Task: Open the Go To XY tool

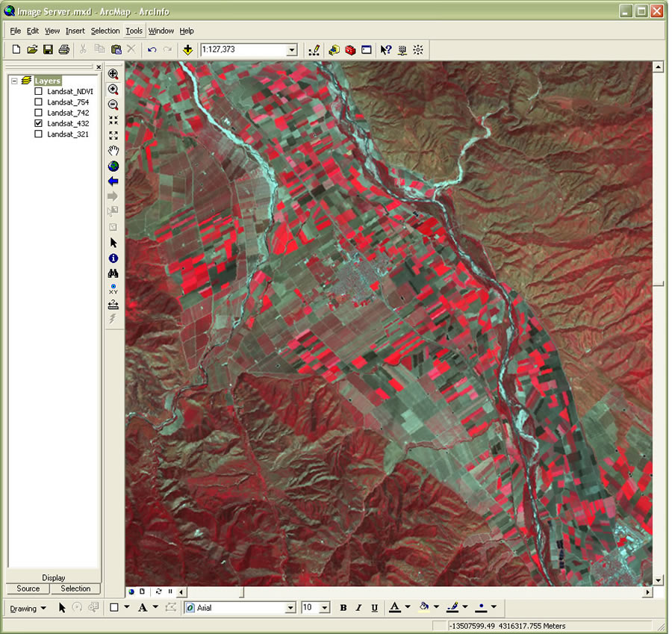Action: pyautogui.click(x=113, y=289)
